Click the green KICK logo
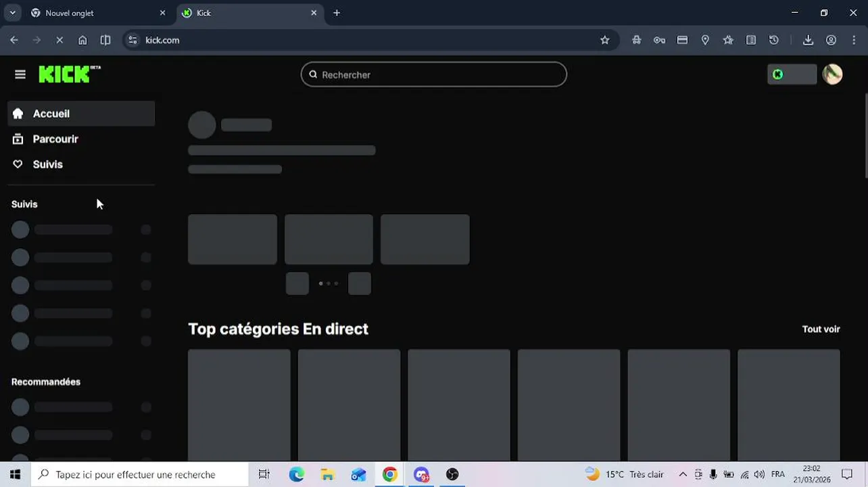 (70, 74)
